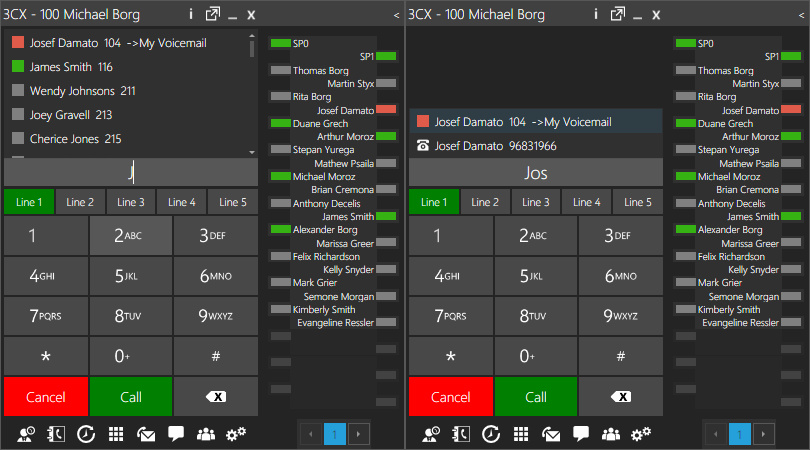Open the presence status icon in left window
810x450 pixels.
(x=27, y=434)
